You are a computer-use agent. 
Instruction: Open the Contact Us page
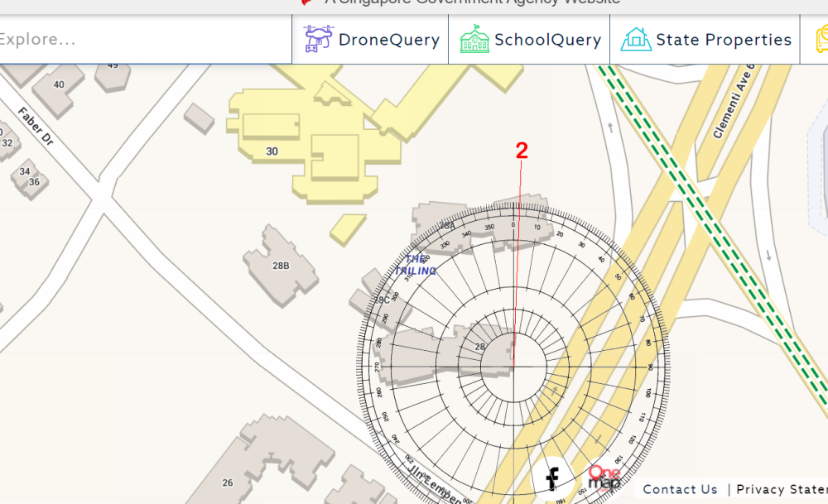pos(679,489)
